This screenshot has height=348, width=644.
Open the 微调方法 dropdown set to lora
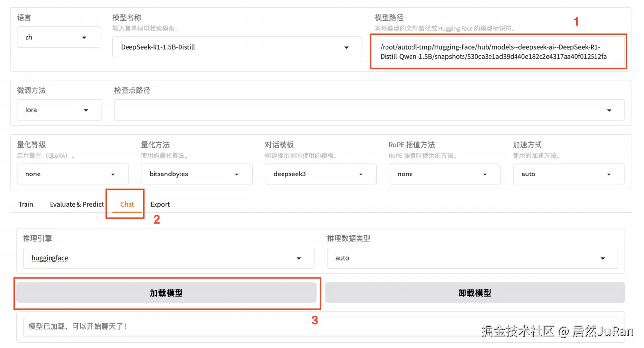point(59,110)
